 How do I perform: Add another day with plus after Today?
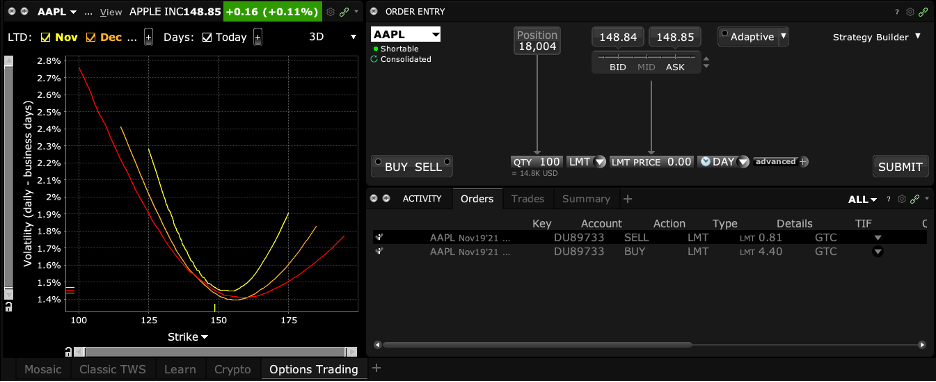point(257,37)
